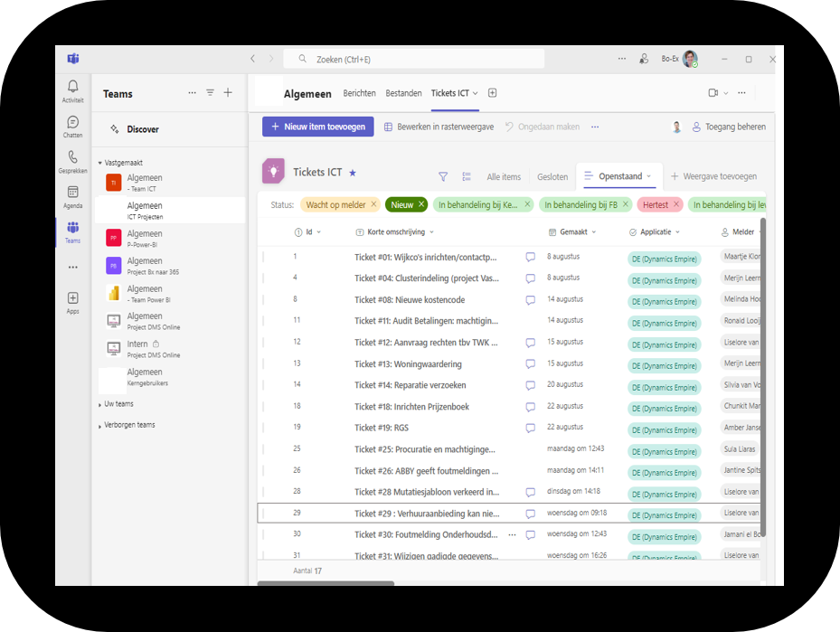Favorite Tickets ICT with star icon
The image size is (840, 632).
[x=353, y=173]
